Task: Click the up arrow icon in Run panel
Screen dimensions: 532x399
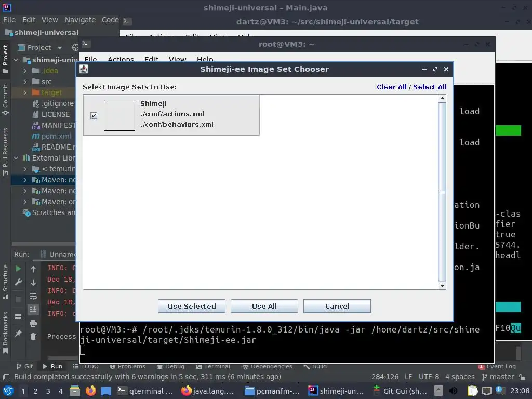Action: [x=33, y=269]
